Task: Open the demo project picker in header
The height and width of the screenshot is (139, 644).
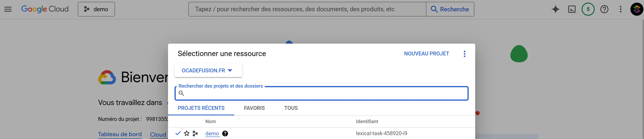Action: [x=96, y=9]
